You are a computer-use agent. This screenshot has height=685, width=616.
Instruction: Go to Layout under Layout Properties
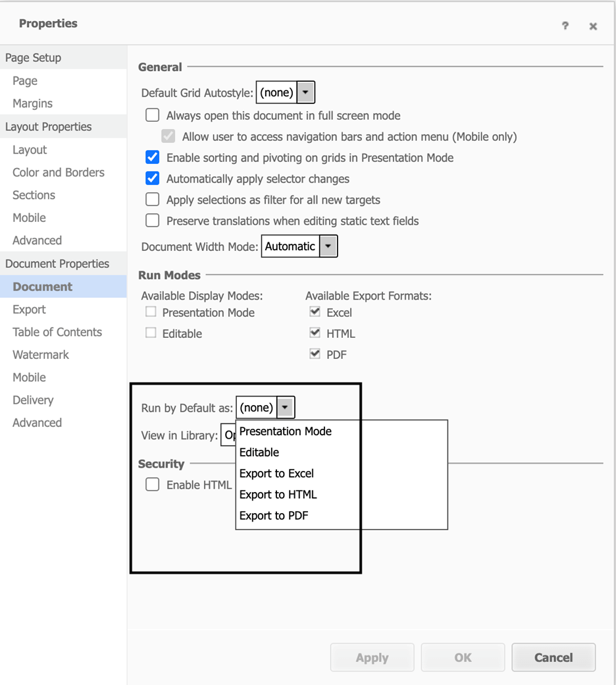point(63,150)
